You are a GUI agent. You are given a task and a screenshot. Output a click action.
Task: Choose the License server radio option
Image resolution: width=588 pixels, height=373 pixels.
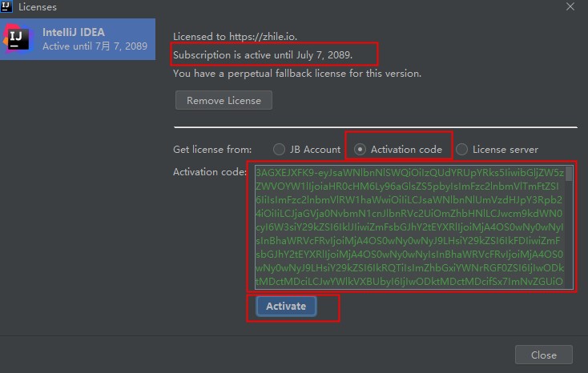(462, 149)
